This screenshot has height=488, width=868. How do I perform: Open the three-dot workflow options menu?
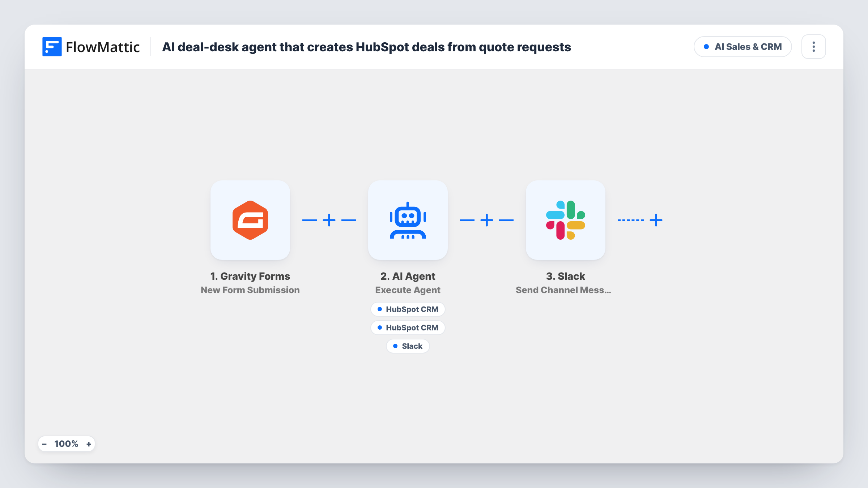(x=814, y=47)
